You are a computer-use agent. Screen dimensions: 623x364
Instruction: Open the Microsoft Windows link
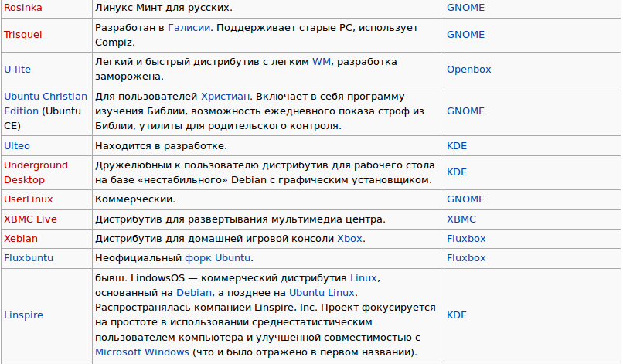[142, 352]
